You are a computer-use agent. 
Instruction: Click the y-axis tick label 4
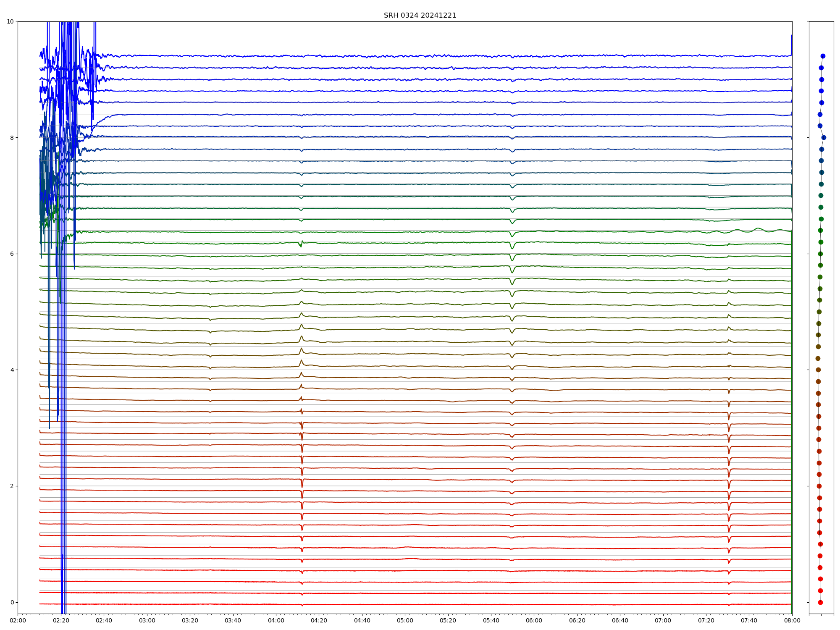click(12, 370)
